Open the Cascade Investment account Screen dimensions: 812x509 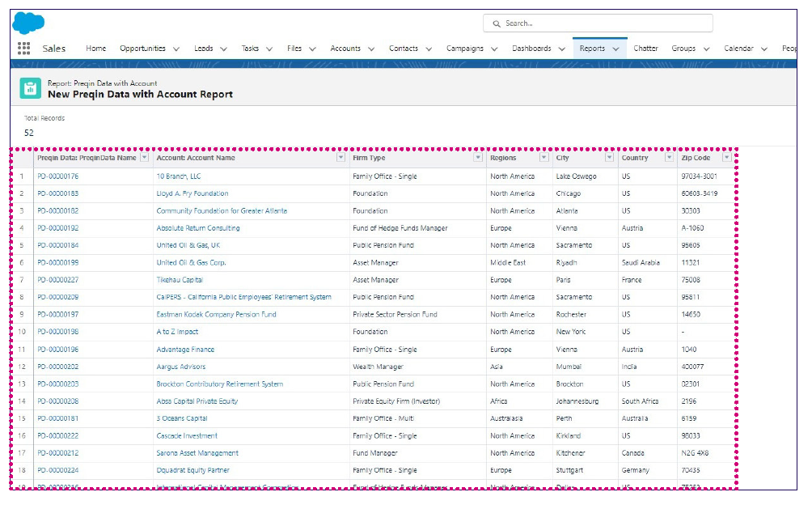(x=187, y=436)
